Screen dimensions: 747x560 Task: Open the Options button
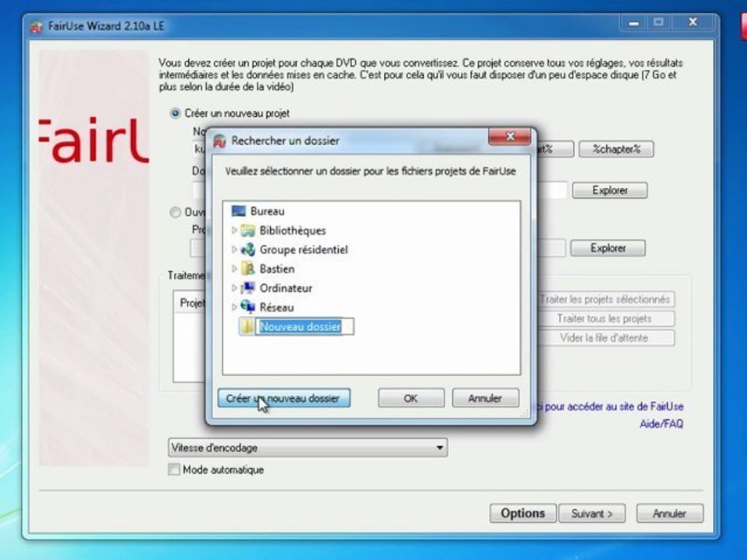tap(523, 513)
